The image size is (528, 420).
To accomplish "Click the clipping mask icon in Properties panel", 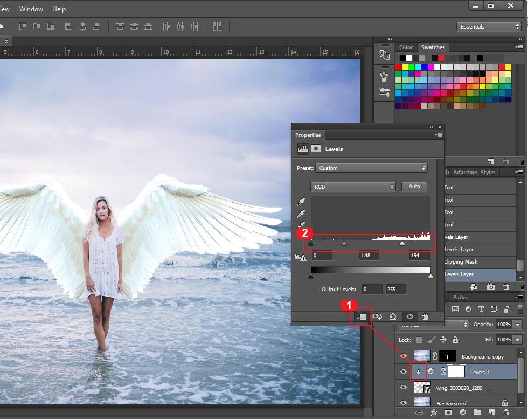I will coord(360,317).
